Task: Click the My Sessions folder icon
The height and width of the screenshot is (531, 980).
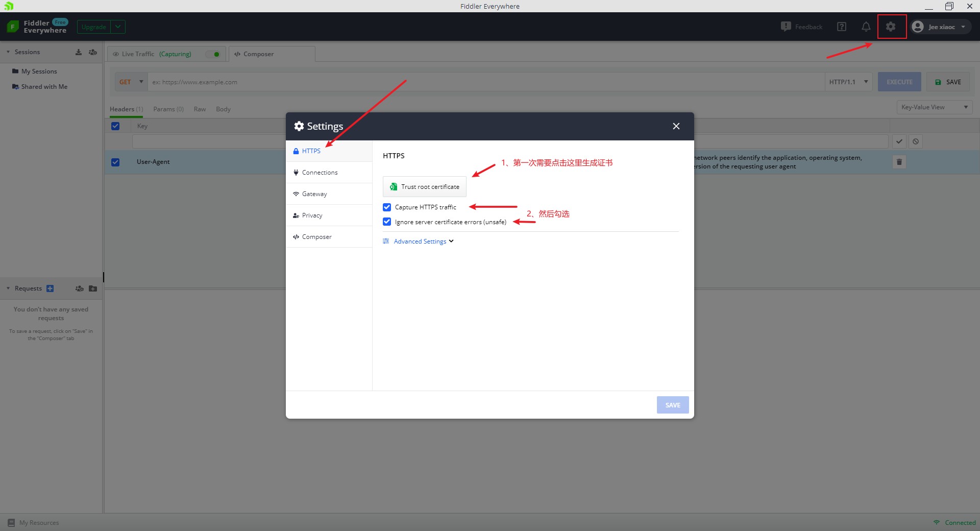Action: click(15, 71)
